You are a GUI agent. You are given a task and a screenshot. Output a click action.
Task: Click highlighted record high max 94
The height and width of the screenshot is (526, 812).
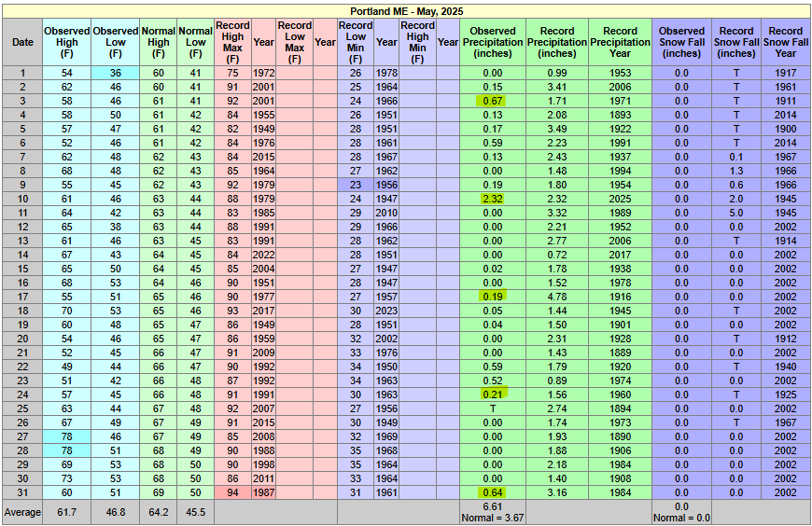click(x=232, y=492)
